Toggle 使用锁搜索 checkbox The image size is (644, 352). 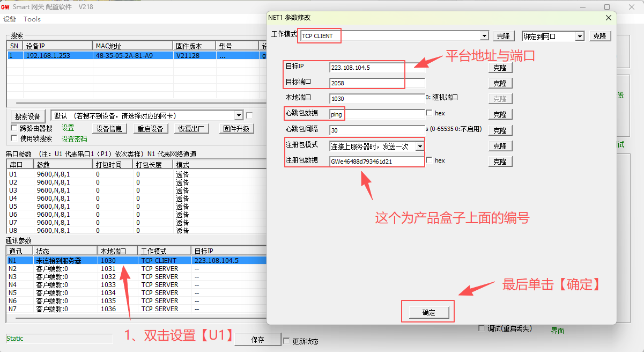point(14,138)
